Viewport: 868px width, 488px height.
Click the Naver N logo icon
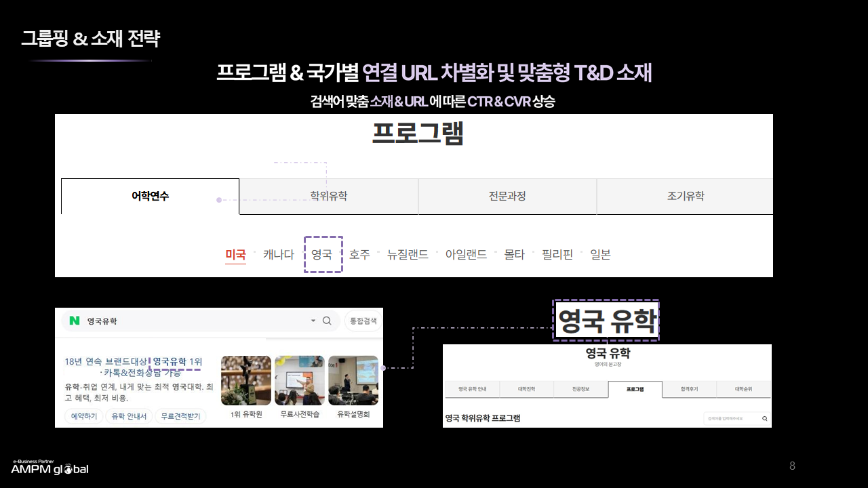[75, 321]
